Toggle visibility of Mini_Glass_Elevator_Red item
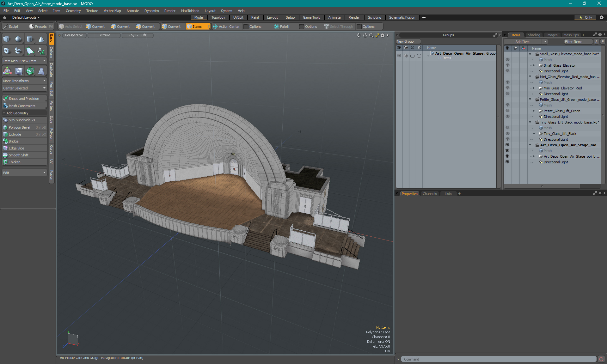This screenshot has height=364, width=607. (x=507, y=88)
